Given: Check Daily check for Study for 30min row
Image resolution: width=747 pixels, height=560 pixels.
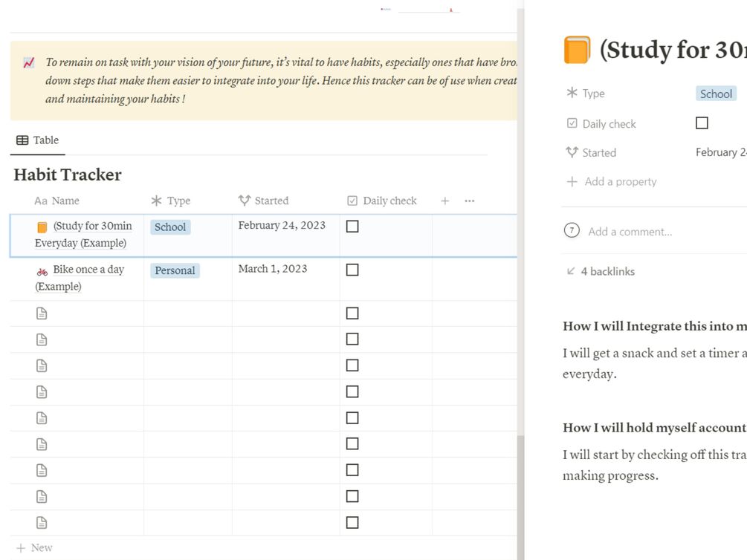Looking at the screenshot, I should point(352,227).
